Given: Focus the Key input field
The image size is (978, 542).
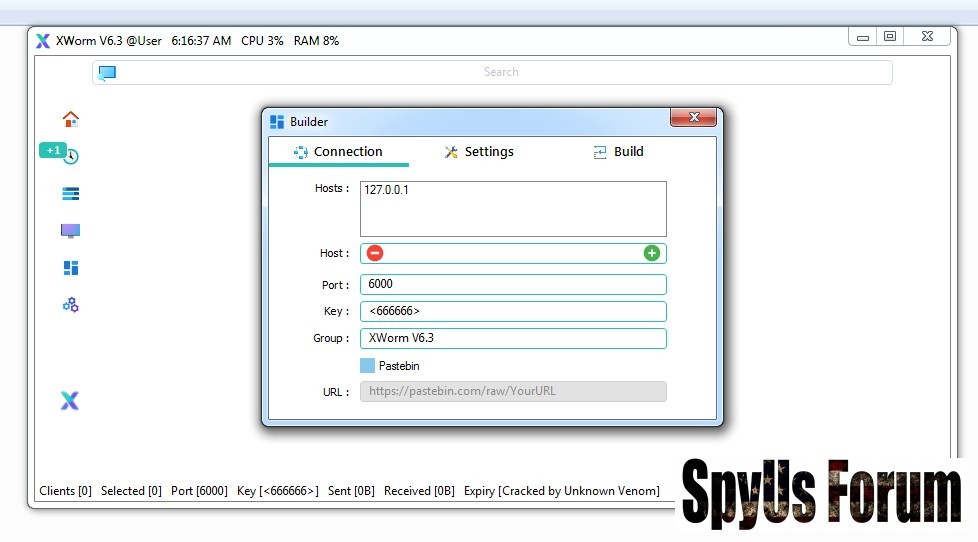Looking at the screenshot, I should (x=513, y=311).
